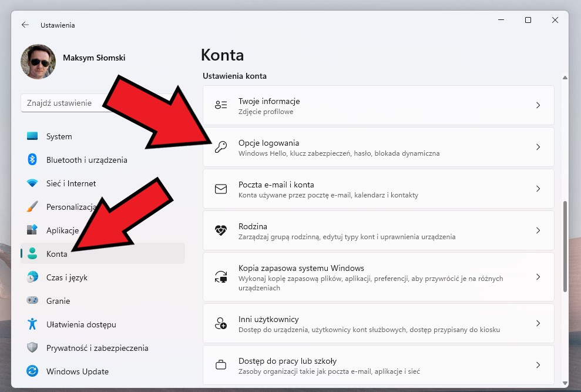
Task: Click the envelope icon for Poczta e-mail
Action: click(220, 189)
